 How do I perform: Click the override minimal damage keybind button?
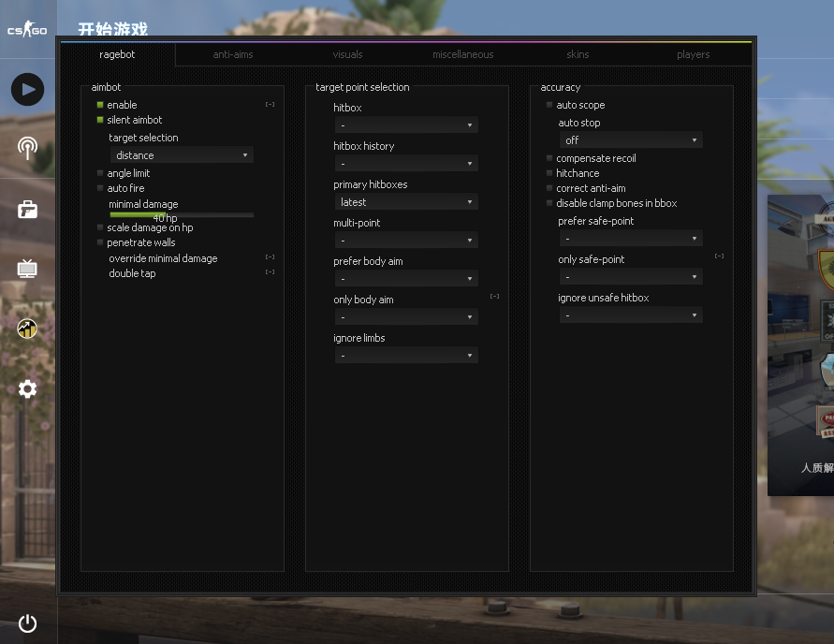pyautogui.click(x=270, y=257)
